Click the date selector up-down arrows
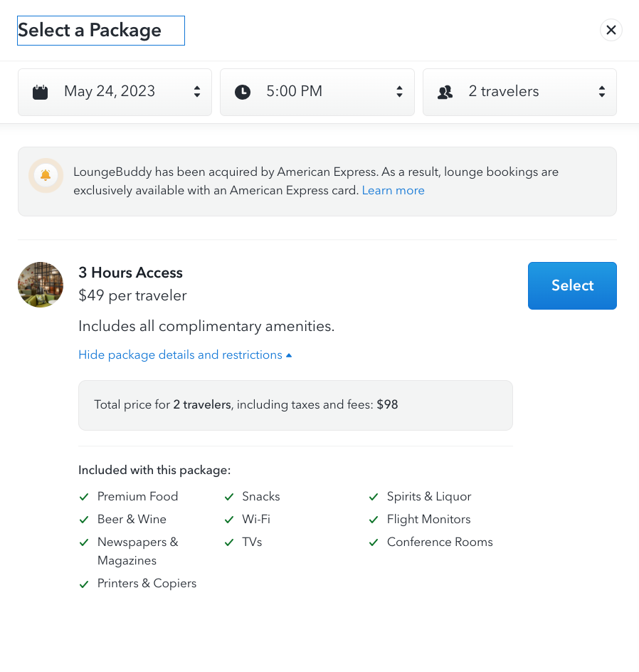Viewport: 639px width, 672px height. (x=197, y=92)
